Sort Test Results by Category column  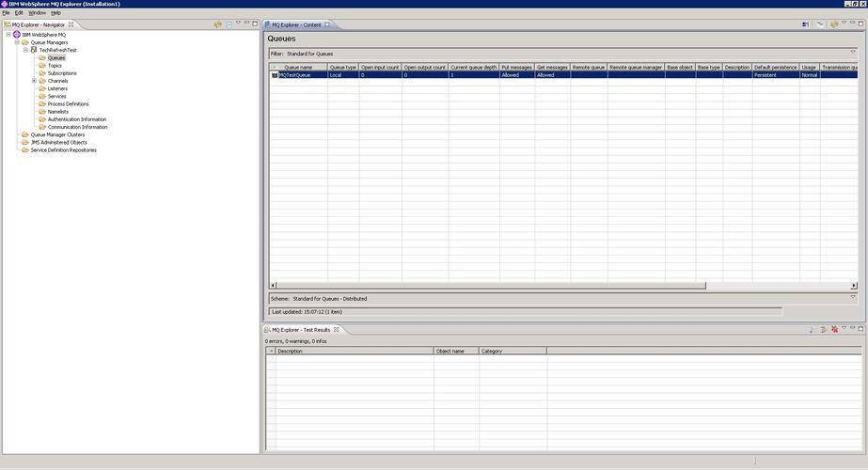[x=513, y=351]
